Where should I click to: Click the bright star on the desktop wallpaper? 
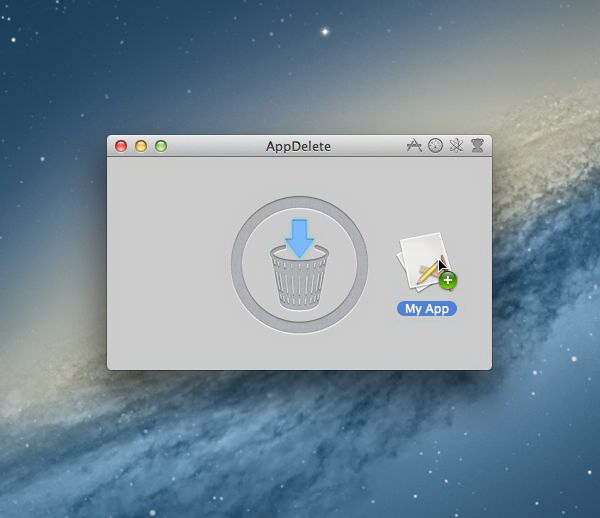tap(324, 31)
